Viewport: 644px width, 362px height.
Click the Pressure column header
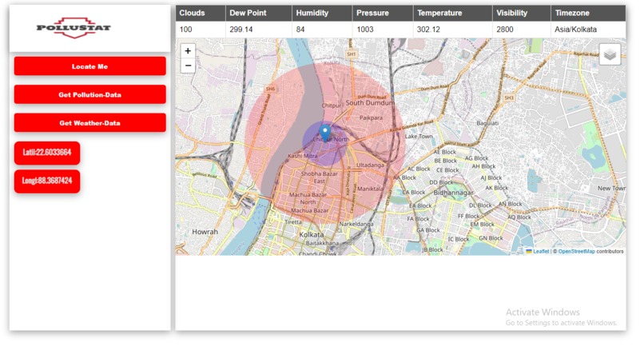383,13
